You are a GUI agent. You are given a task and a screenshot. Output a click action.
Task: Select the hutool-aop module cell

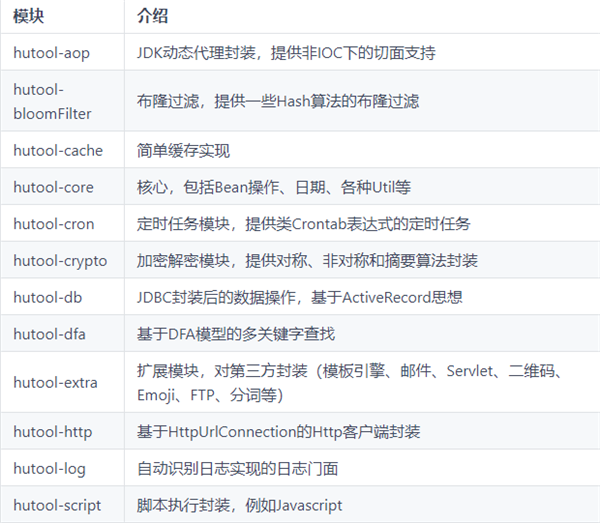point(52,52)
